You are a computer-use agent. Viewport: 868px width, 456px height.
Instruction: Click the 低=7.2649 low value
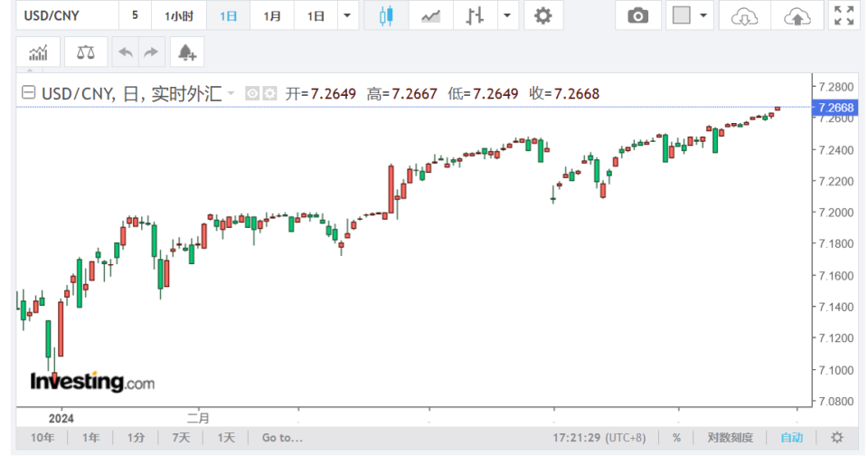point(483,93)
